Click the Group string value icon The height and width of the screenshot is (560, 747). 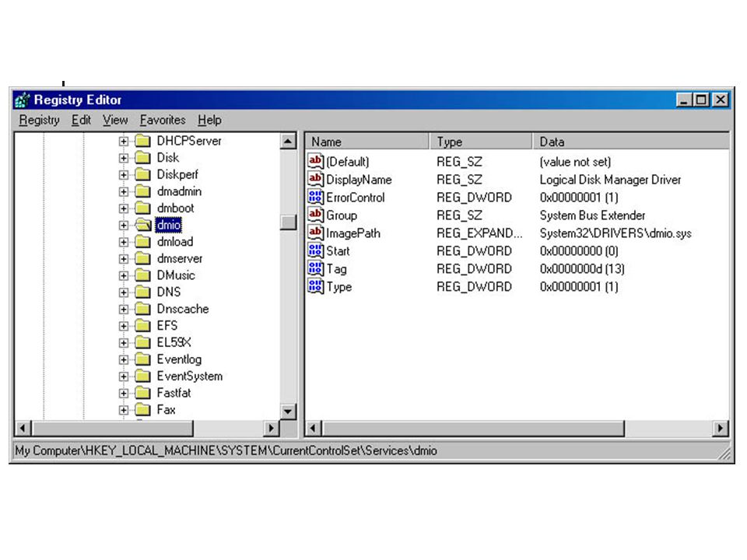[315, 215]
